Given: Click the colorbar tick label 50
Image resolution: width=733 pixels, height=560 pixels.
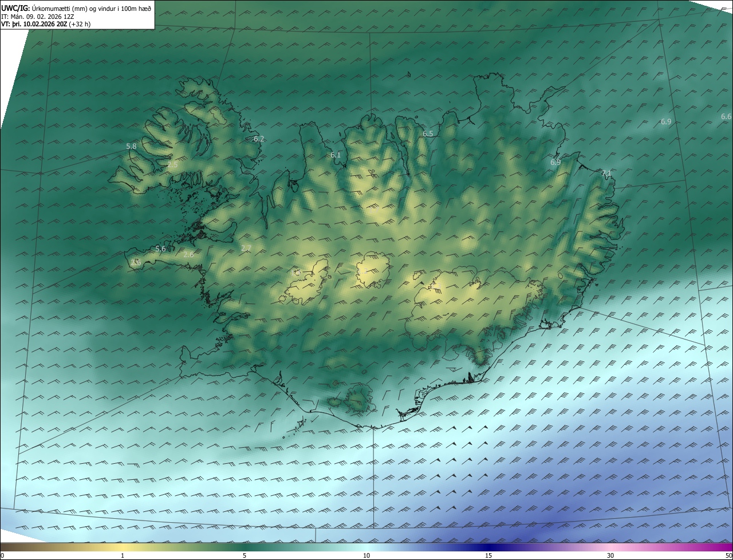Looking at the screenshot, I should tap(728, 555).
